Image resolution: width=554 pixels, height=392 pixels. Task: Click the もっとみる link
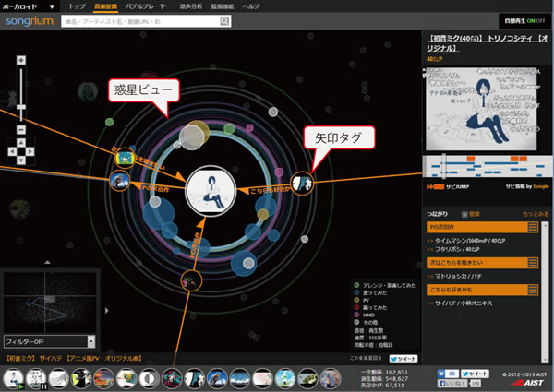point(536,214)
